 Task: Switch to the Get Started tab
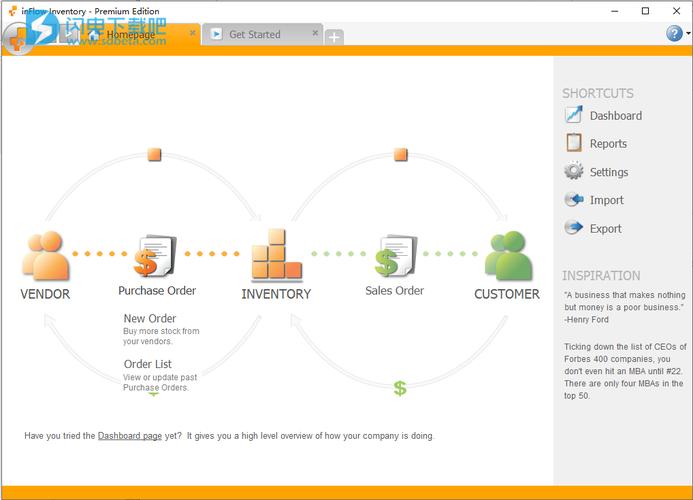click(x=255, y=34)
